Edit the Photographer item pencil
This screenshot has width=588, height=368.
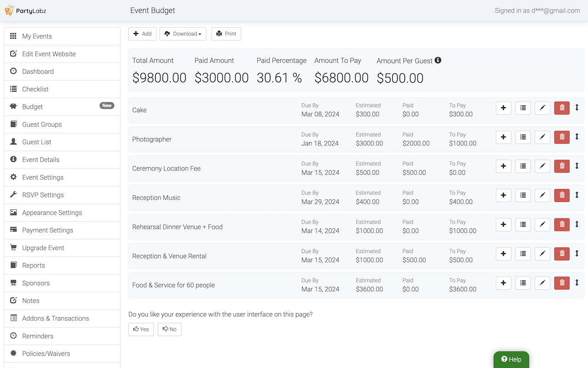click(543, 137)
